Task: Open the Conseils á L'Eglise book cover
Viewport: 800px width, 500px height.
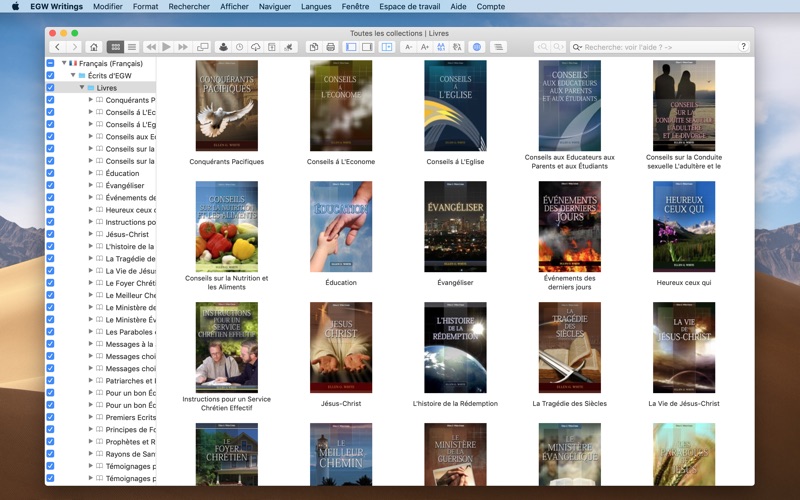Action: pos(455,106)
